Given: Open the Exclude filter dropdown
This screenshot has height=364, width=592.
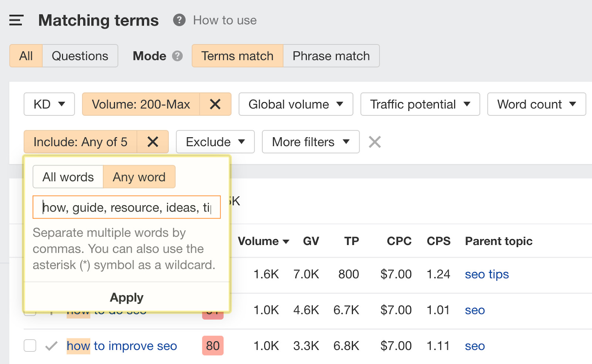Looking at the screenshot, I should tap(215, 142).
